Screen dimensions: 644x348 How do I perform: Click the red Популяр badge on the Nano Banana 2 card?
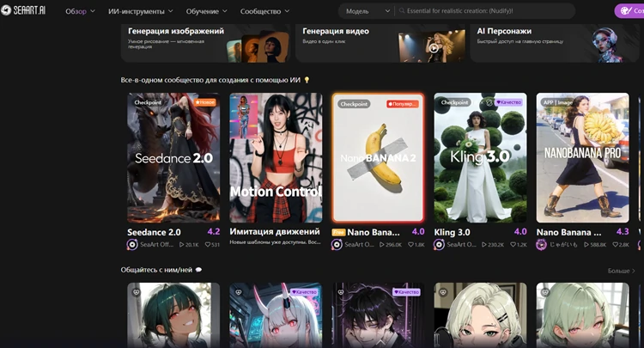403,104
